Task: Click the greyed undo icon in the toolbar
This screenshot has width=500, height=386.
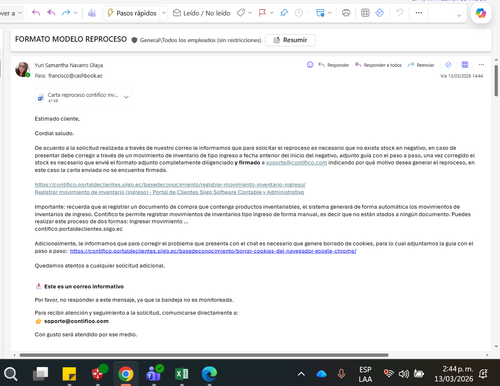Action: pos(399,13)
